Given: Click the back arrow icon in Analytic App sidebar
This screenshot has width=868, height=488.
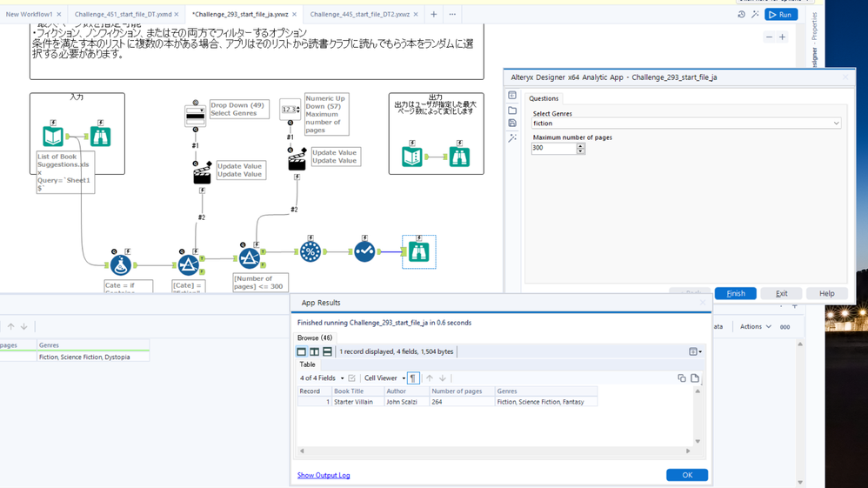Looking at the screenshot, I should (512, 96).
